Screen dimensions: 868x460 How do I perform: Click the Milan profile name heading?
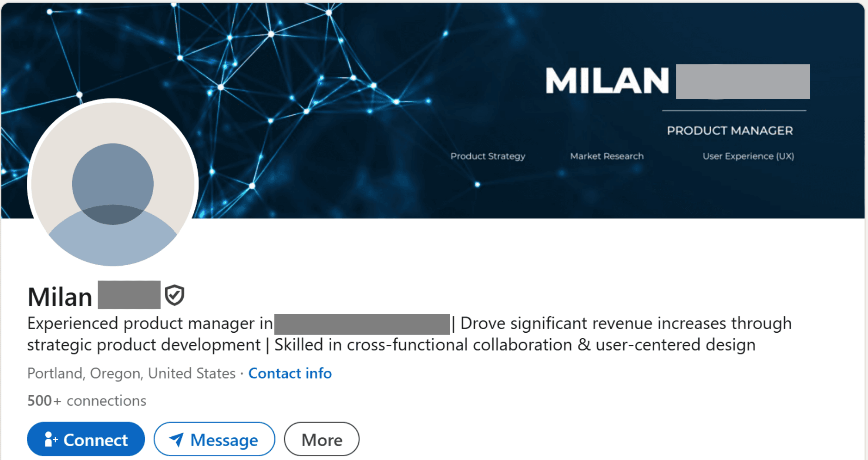tap(60, 296)
